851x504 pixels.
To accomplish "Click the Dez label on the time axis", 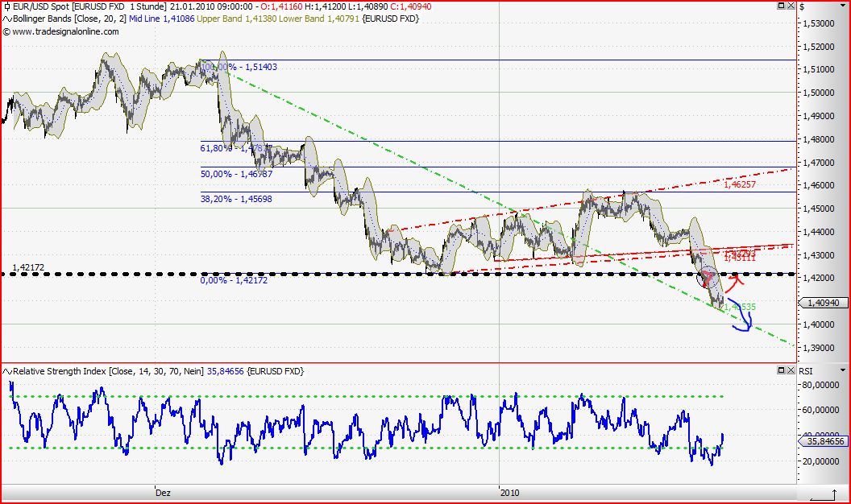I will [162, 492].
